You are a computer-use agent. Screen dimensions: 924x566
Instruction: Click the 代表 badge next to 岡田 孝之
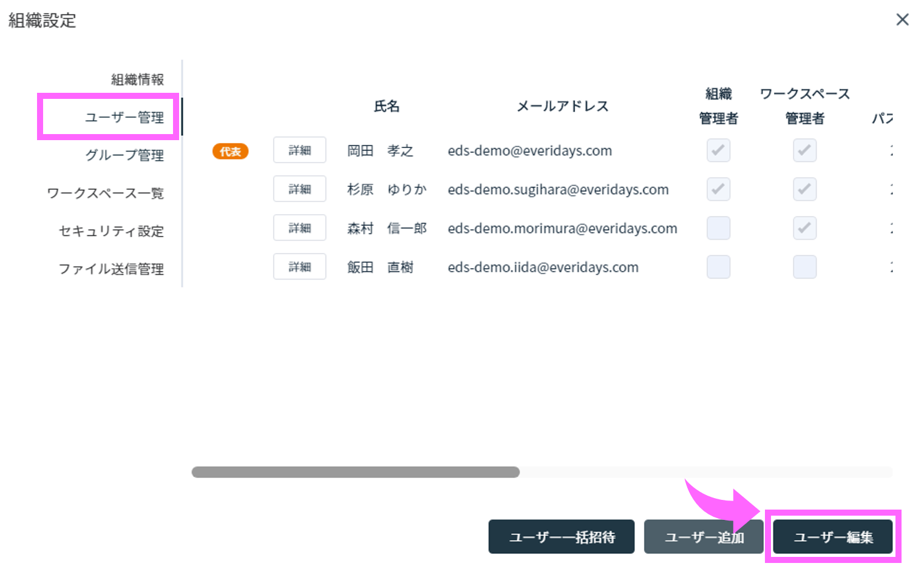coord(230,151)
